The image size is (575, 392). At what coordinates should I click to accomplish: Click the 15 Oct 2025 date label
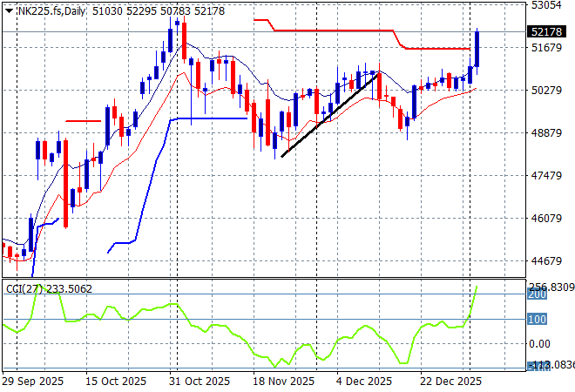[x=116, y=382]
